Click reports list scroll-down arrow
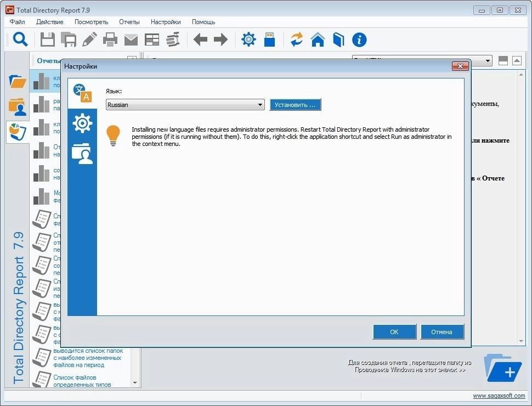This screenshot has width=532, height=406. point(135,383)
